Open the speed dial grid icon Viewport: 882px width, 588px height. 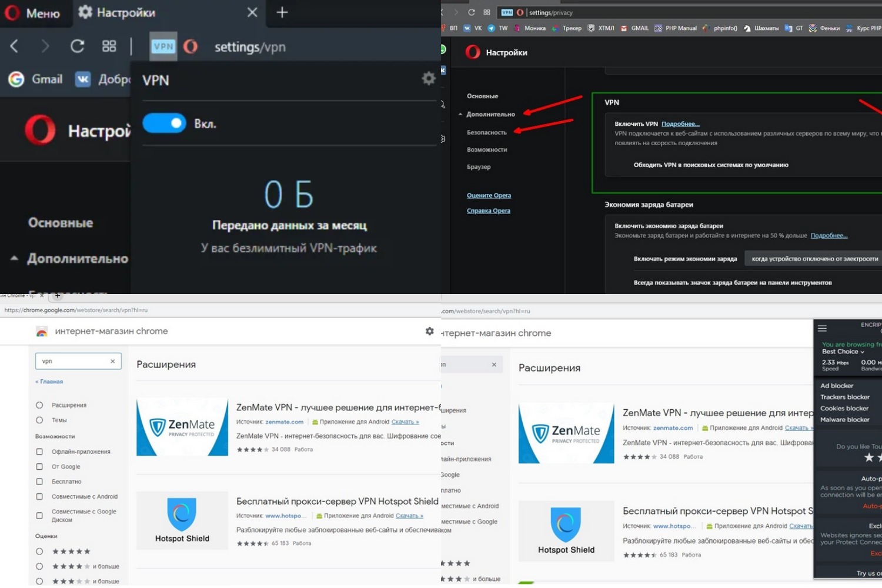click(x=109, y=46)
